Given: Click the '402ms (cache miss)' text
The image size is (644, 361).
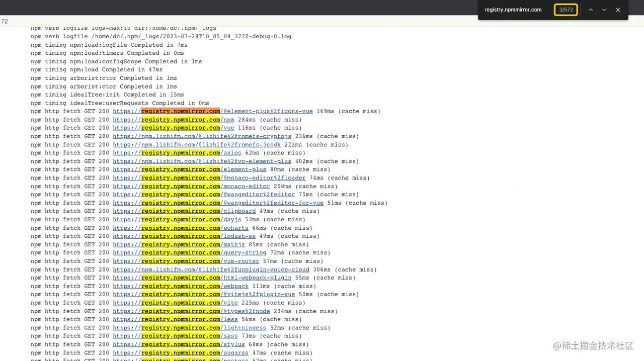Looking at the screenshot, I should (327, 161).
